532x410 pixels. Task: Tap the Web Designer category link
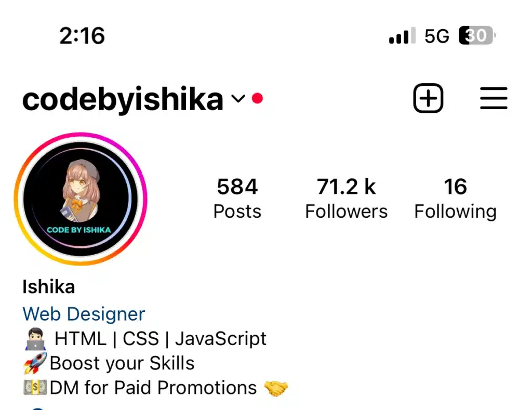point(84,314)
